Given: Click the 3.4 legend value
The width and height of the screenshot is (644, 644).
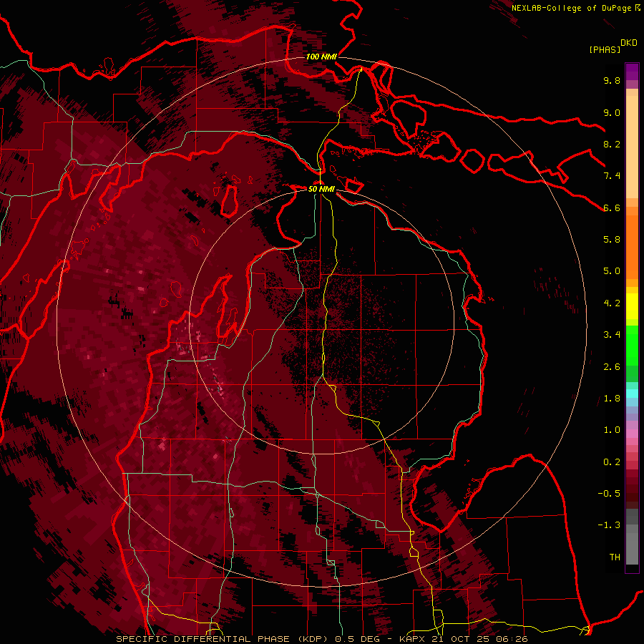Looking at the screenshot, I should [x=612, y=334].
